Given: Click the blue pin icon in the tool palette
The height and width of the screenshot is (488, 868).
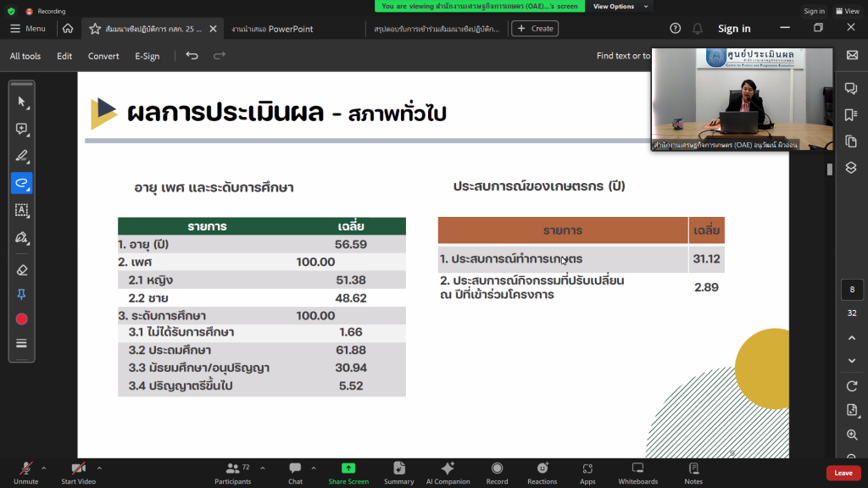Looking at the screenshot, I should (21, 294).
